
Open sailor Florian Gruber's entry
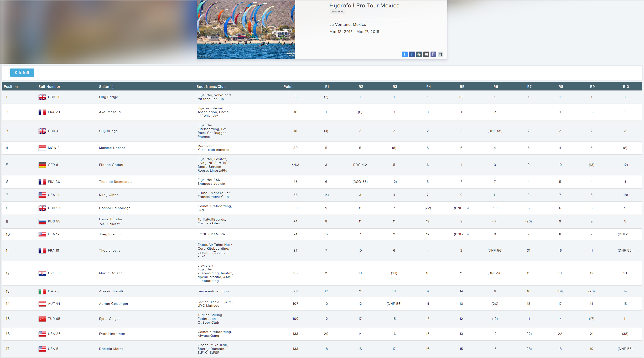[111, 165]
